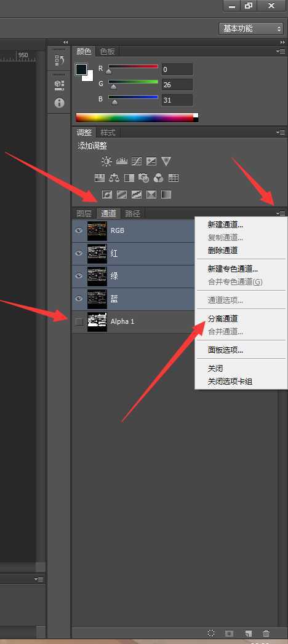Switch to the 样式 tab

coord(108,133)
